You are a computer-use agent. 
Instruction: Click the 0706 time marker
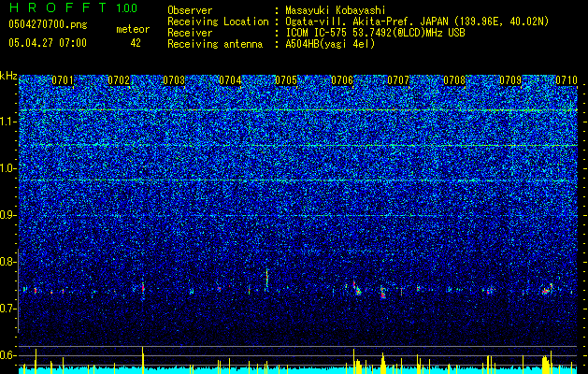click(342, 80)
